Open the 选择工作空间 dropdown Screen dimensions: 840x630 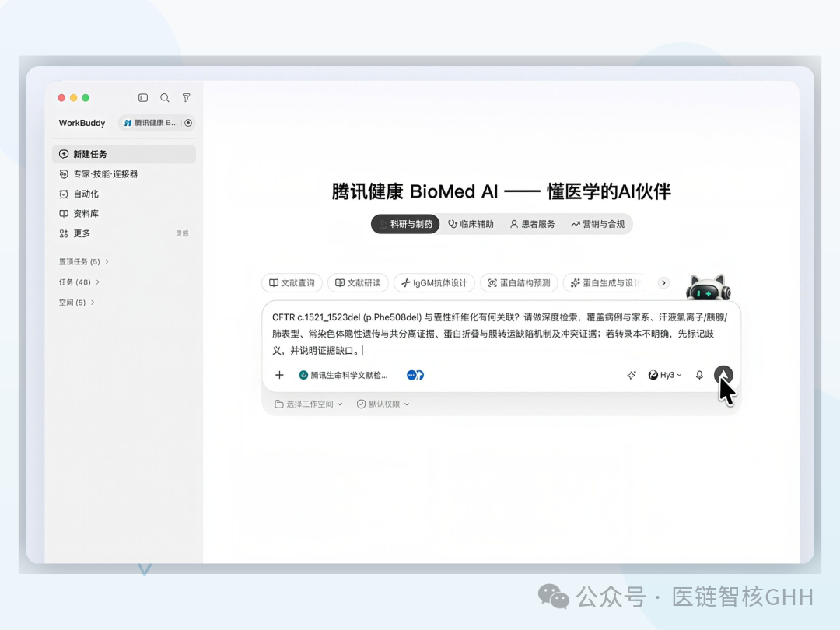[x=309, y=404]
